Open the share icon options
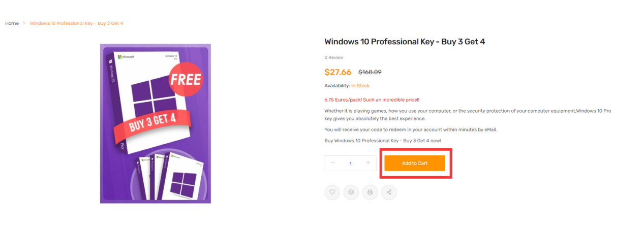The width and height of the screenshot is (644, 228). [389, 192]
